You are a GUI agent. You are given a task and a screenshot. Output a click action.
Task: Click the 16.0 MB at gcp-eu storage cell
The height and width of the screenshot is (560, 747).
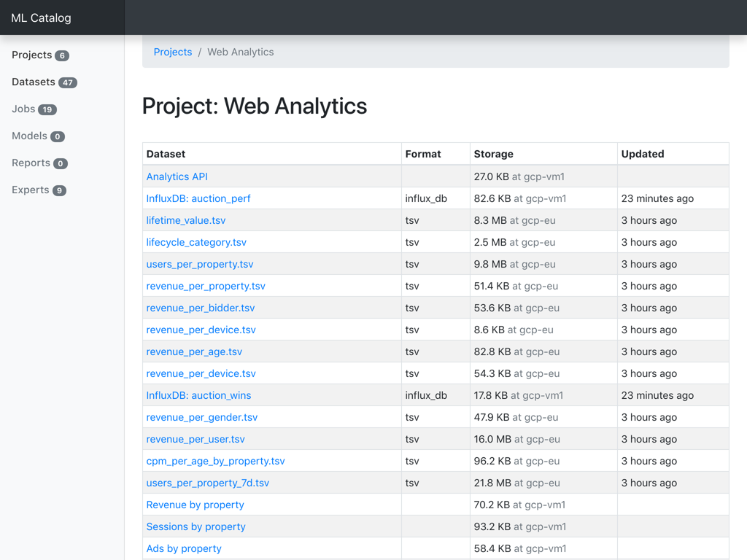(543, 440)
